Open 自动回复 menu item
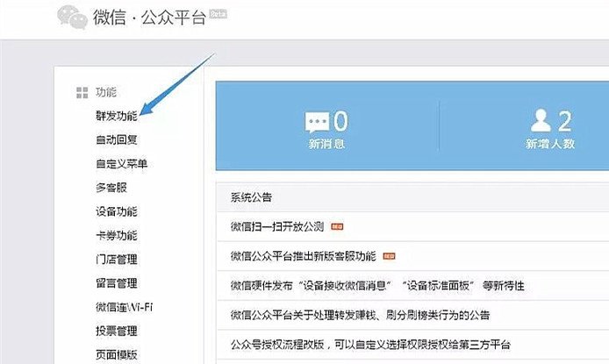 click(x=117, y=139)
